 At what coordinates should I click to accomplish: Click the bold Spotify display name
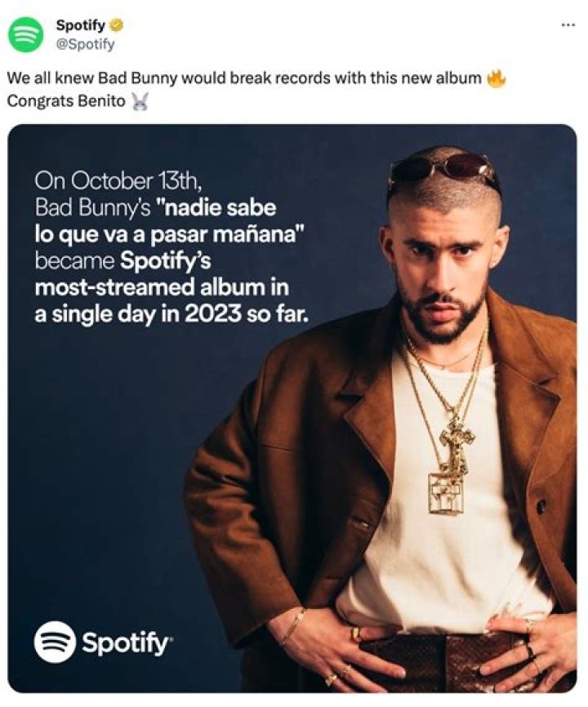coord(78,24)
